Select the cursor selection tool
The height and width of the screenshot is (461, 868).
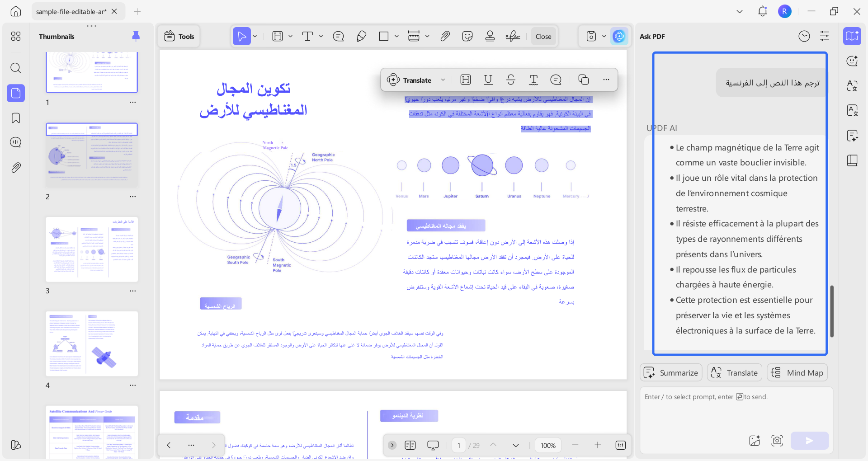(242, 36)
